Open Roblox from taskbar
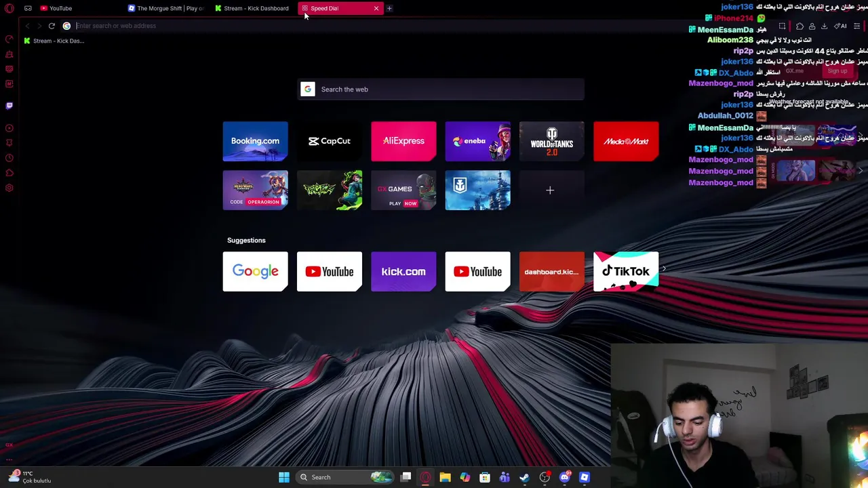The width and height of the screenshot is (868, 488). coord(585,477)
